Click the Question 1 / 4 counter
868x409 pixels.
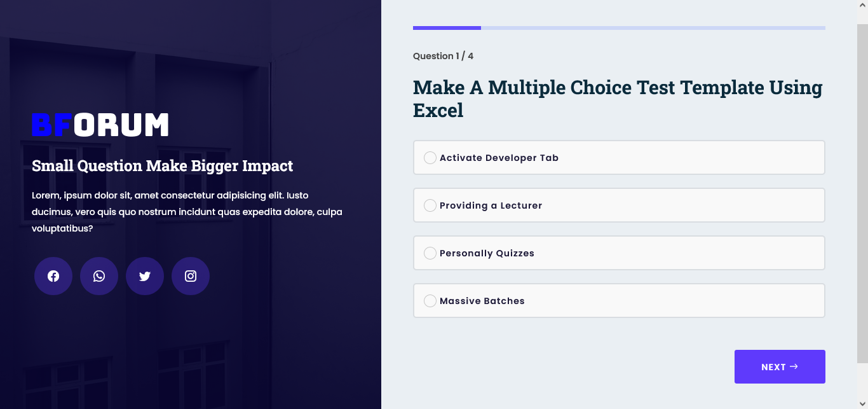coord(443,56)
